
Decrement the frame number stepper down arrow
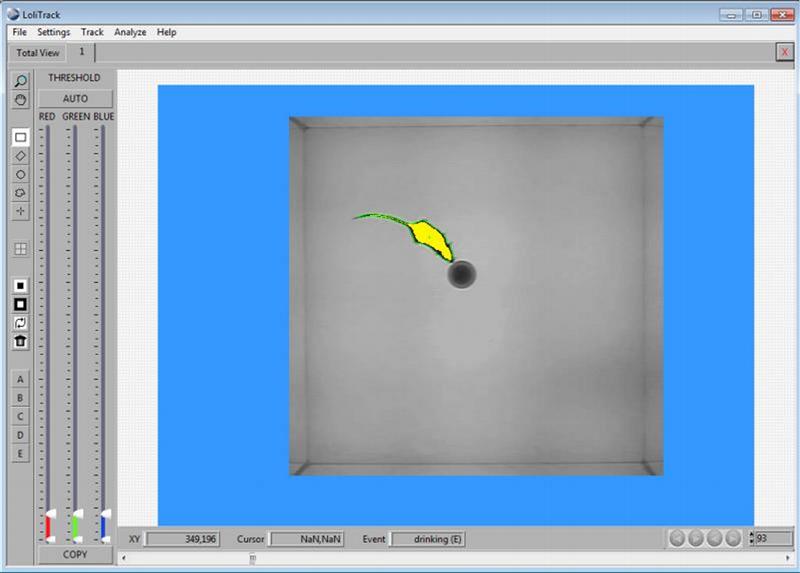(751, 541)
